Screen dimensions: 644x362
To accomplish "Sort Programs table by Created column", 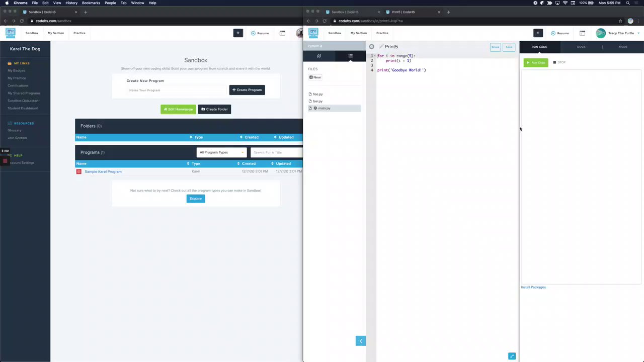I will coord(249,163).
